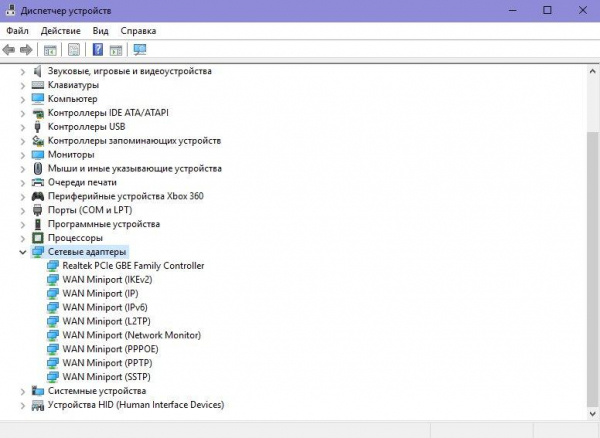Open the Действие menu
Viewport: 600px width, 438px height.
pyautogui.click(x=61, y=31)
